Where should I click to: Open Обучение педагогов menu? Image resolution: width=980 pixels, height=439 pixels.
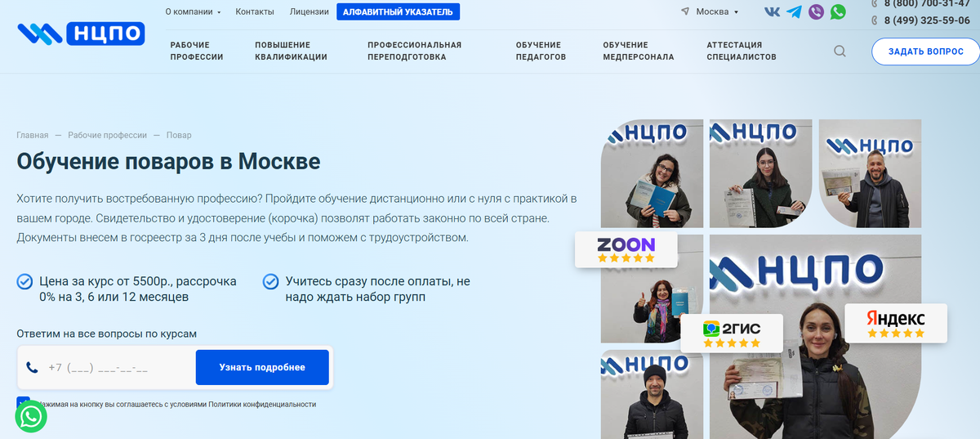pyautogui.click(x=541, y=51)
